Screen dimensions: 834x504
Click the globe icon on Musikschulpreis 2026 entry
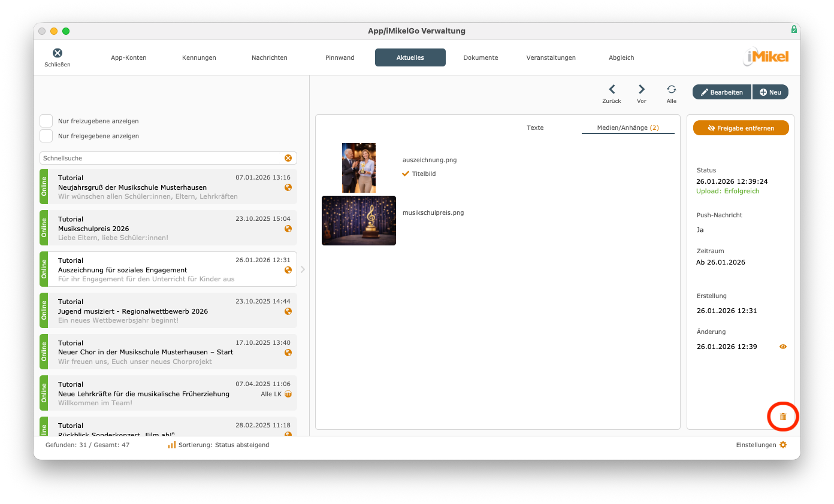[288, 228]
